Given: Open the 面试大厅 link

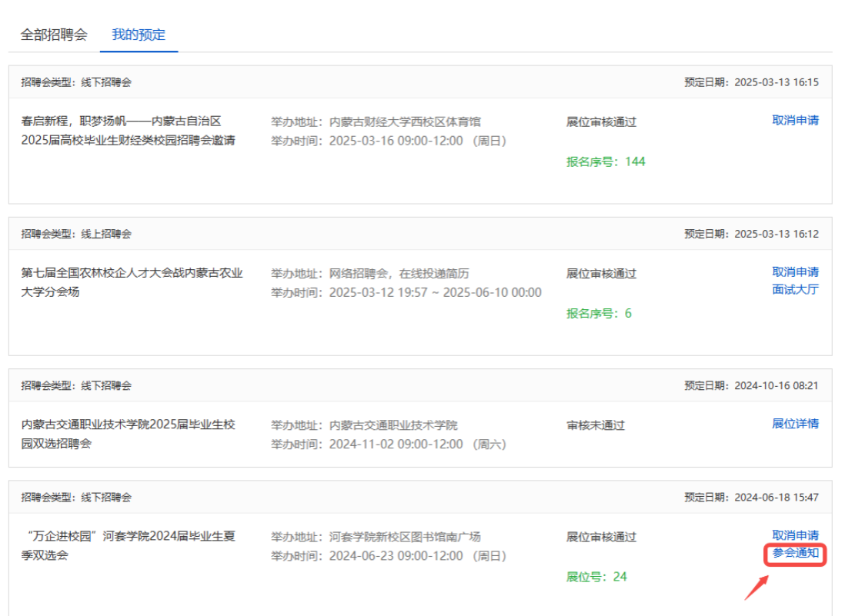Looking at the screenshot, I should tap(795, 289).
